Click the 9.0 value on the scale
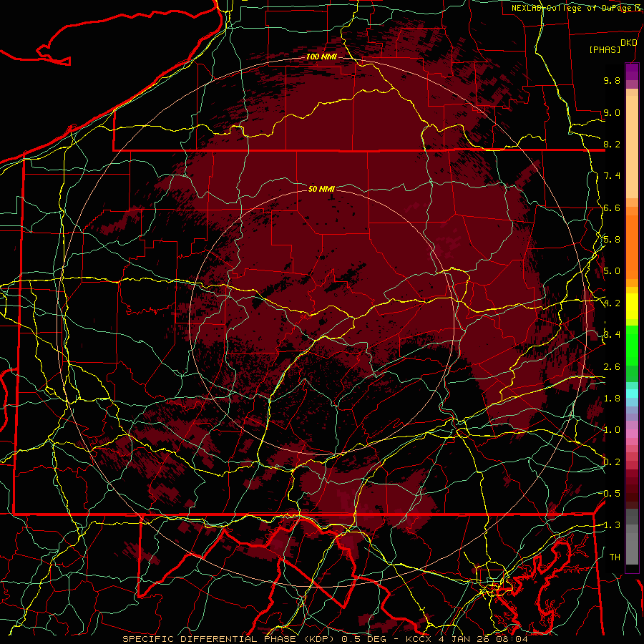Image resolution: width=644 pixels, height=644 pixels. click(612, 112)
